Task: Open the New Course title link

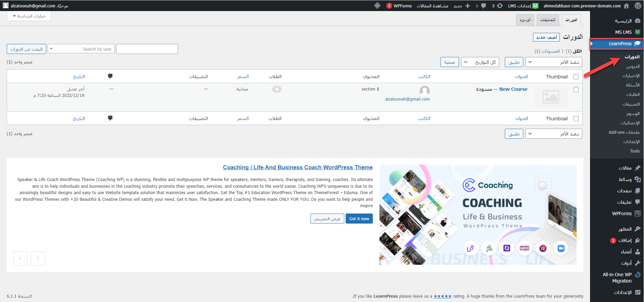Action: tap(513, 89)
